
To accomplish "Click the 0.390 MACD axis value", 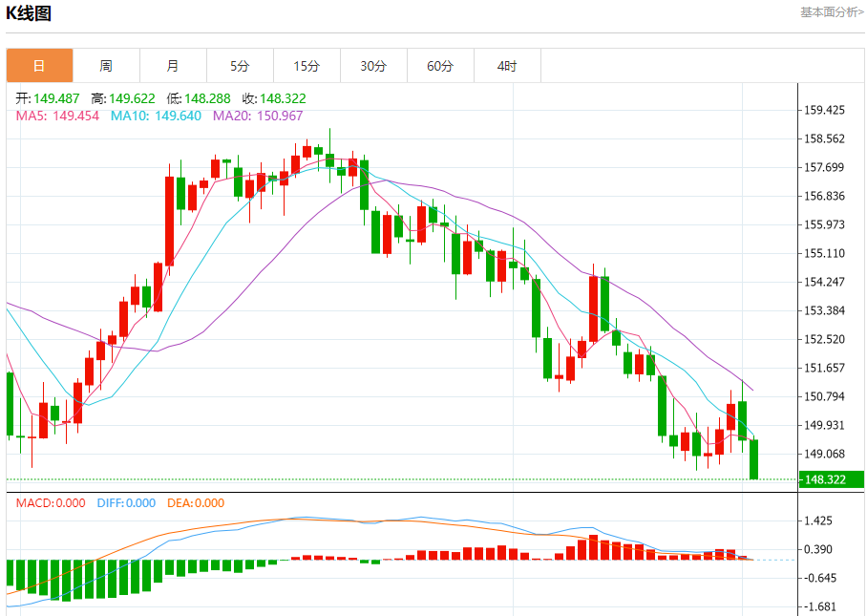I will pyautogui.click(x=818, y=550).
